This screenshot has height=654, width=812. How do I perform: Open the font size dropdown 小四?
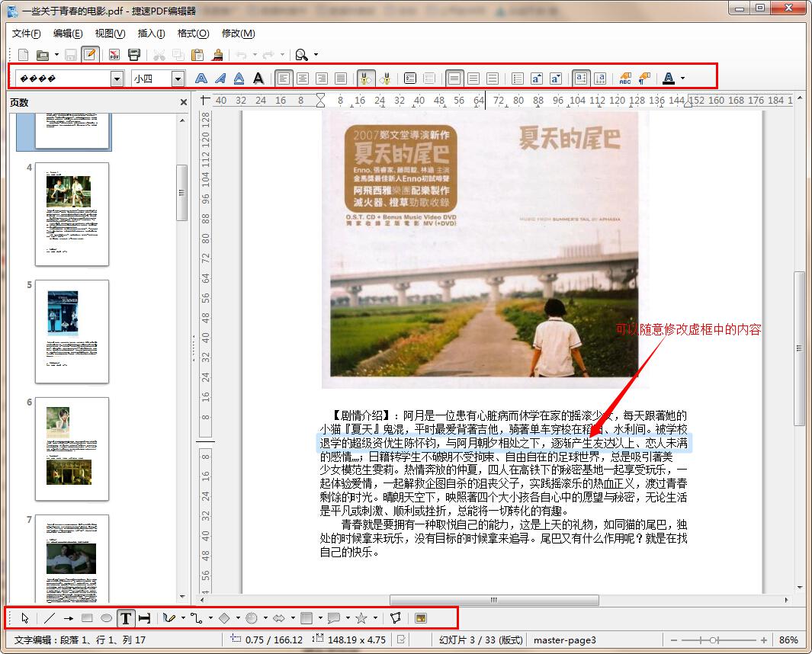[178, 79]
